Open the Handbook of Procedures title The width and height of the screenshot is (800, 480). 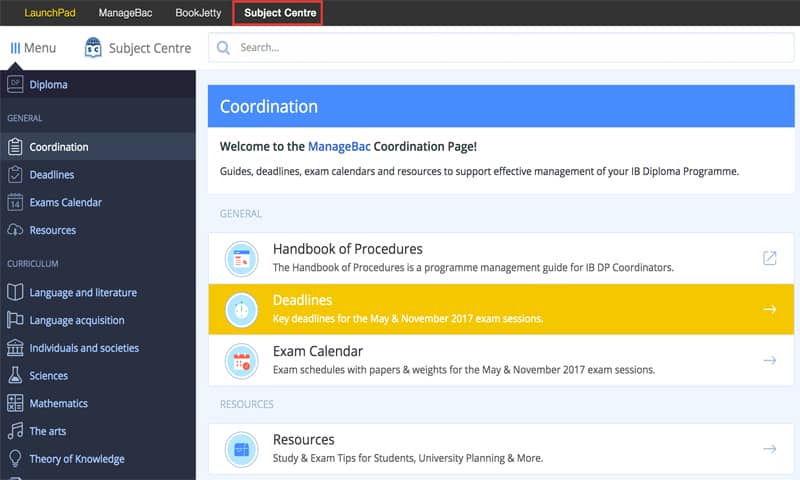coord(347,249)
